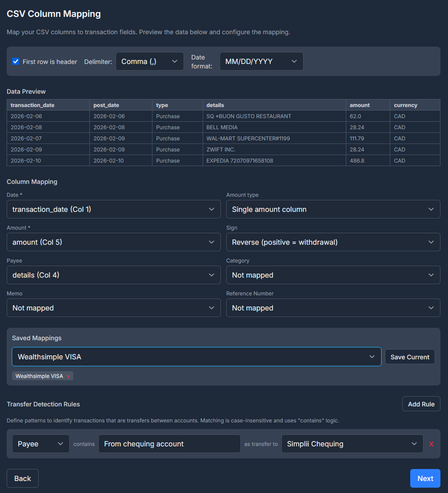448x493 pixels.
Task: Click the post_date column header
Action: (x=121, y=105)
